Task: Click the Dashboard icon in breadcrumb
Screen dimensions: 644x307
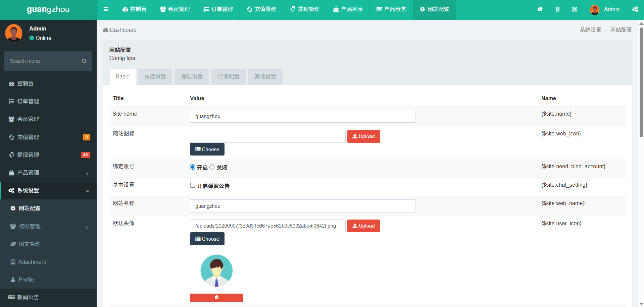Action: pyautogui.click(x=106, y=30)
